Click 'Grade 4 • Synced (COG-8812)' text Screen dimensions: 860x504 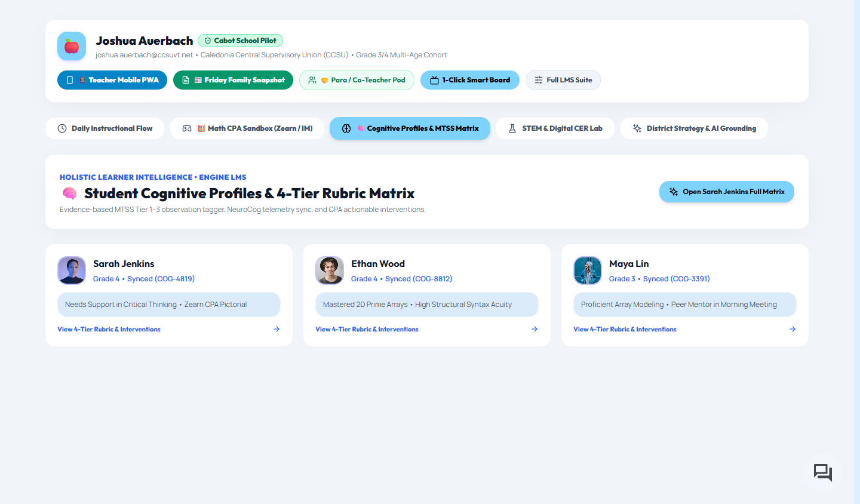402,279
